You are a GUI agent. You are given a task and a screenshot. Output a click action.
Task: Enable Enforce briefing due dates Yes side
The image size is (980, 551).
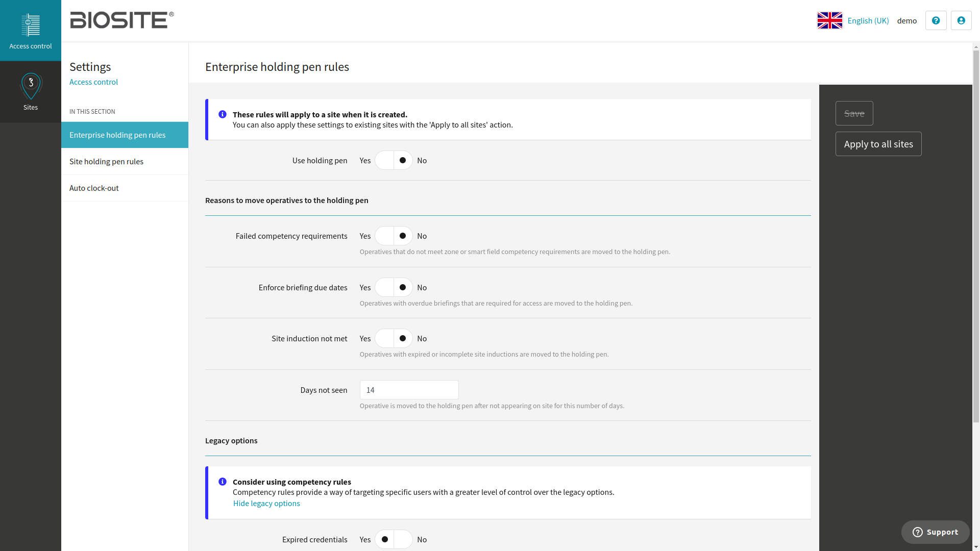(x=384, y=287)
